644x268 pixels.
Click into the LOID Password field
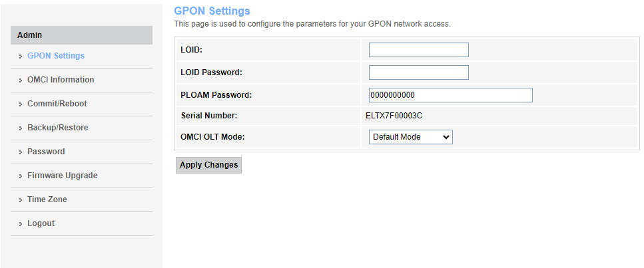coord(418,72)
